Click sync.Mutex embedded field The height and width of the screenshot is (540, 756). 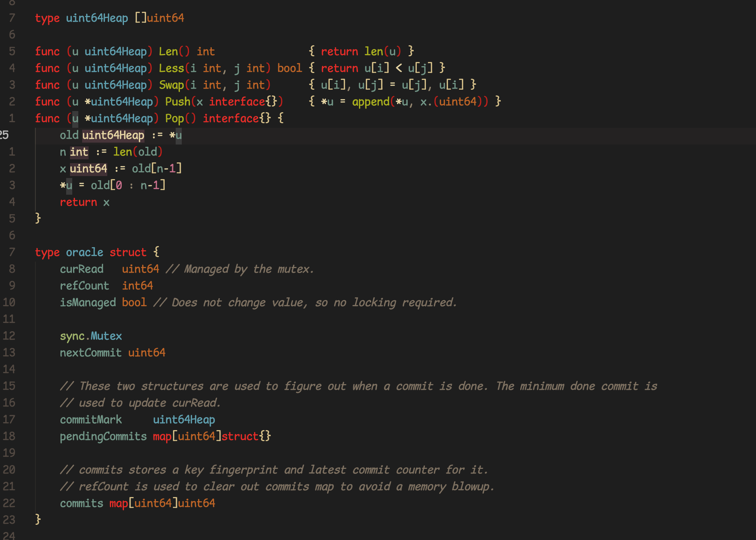coord(91,336)
